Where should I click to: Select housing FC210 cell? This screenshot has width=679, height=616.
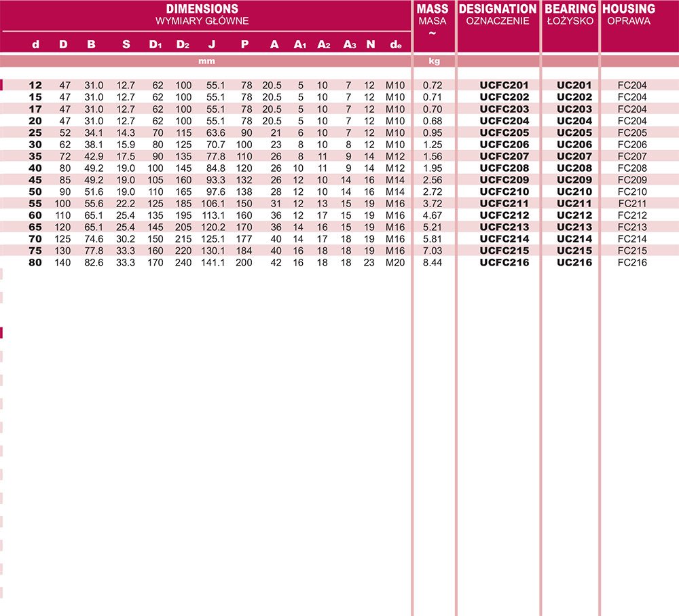[x=631, y=192]
